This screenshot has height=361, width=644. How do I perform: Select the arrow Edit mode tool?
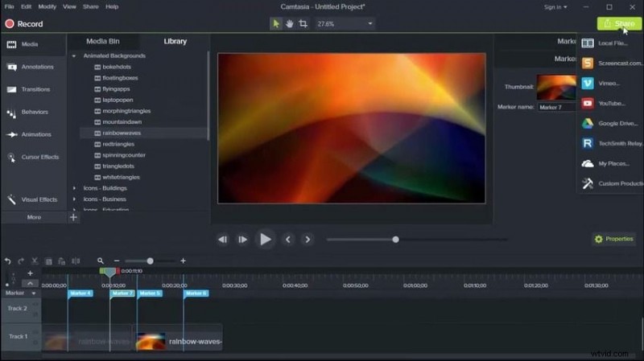pos(276,24)
